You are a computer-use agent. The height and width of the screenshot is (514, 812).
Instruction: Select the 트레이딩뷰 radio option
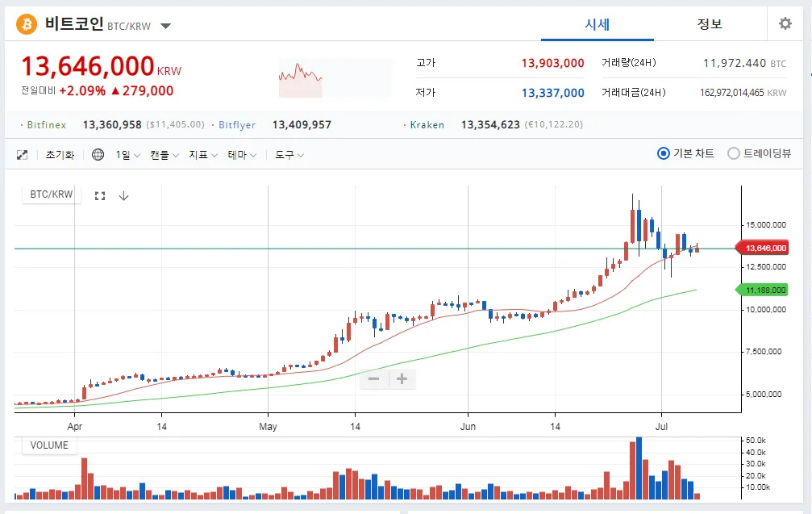(733, 153)
